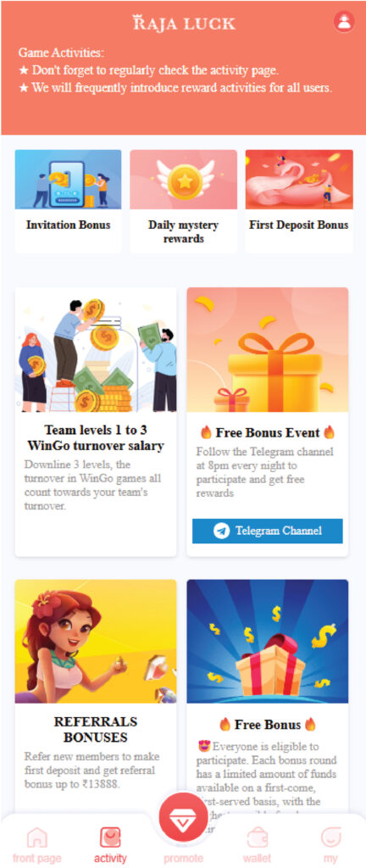Click the Telegram paper plane icon

point(222,531)
